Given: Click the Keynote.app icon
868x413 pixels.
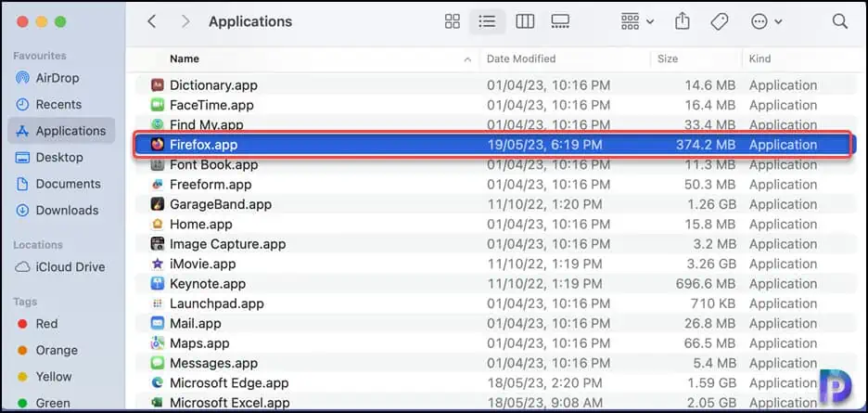Looking at the screenshot, I should click(x=158, y=284).
